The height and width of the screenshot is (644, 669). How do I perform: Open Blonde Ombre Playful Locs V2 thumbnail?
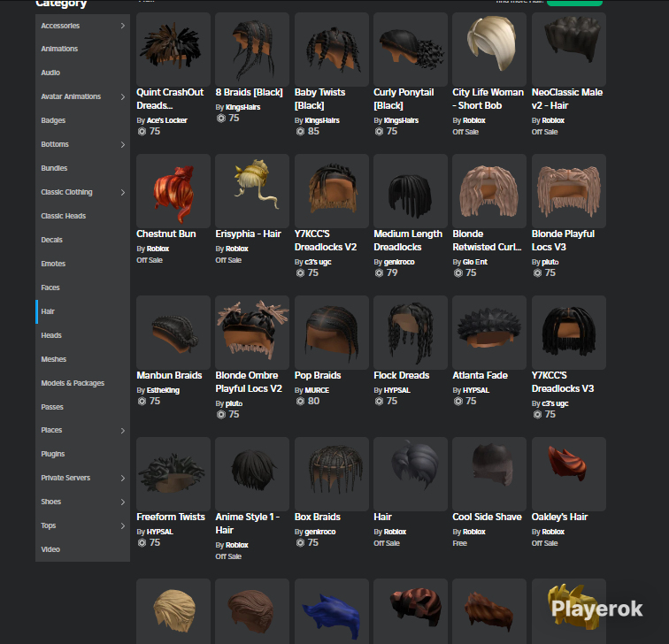click(252, 333)
